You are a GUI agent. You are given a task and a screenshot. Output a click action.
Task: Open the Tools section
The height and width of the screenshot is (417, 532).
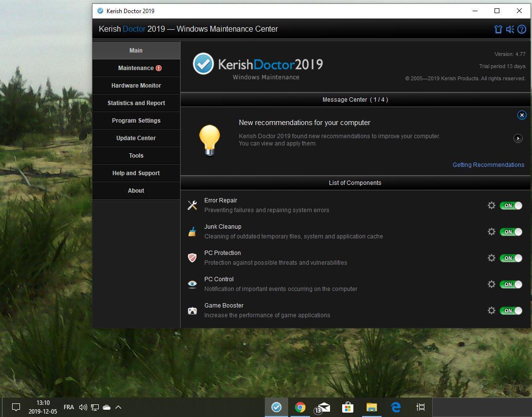coord(136,155)
